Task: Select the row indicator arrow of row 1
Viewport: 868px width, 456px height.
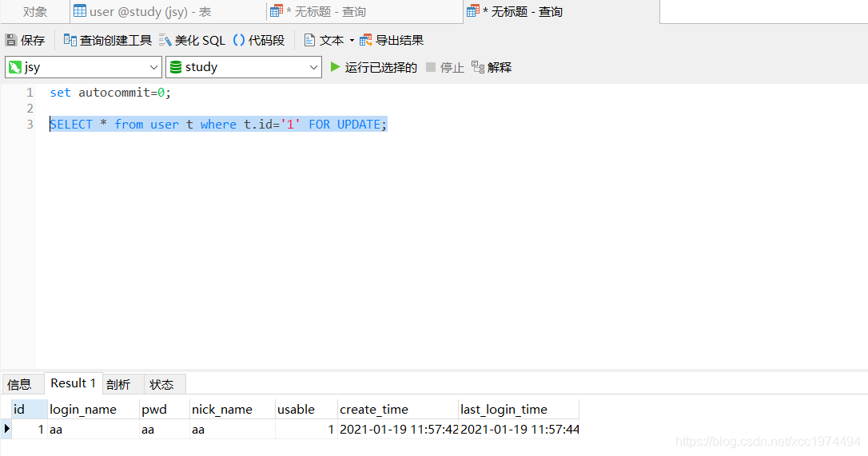Action: (x=6, y=429)
